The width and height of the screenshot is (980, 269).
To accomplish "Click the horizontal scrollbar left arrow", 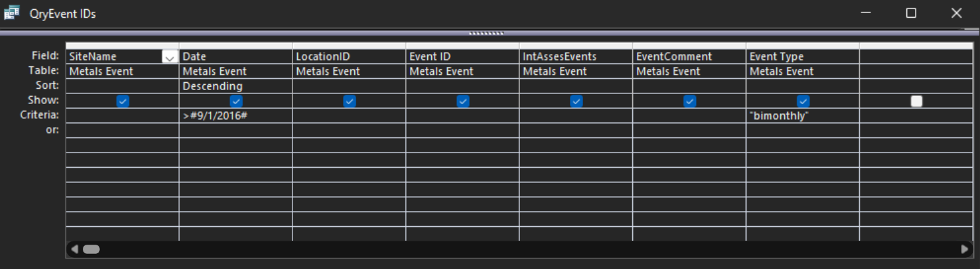I will [74, 249].
